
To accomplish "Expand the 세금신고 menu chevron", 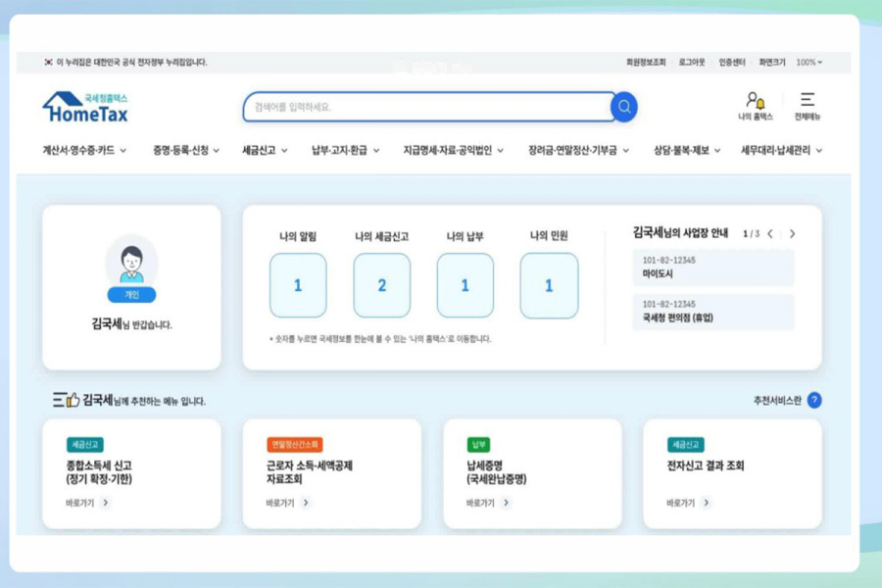I will [284, 150].
